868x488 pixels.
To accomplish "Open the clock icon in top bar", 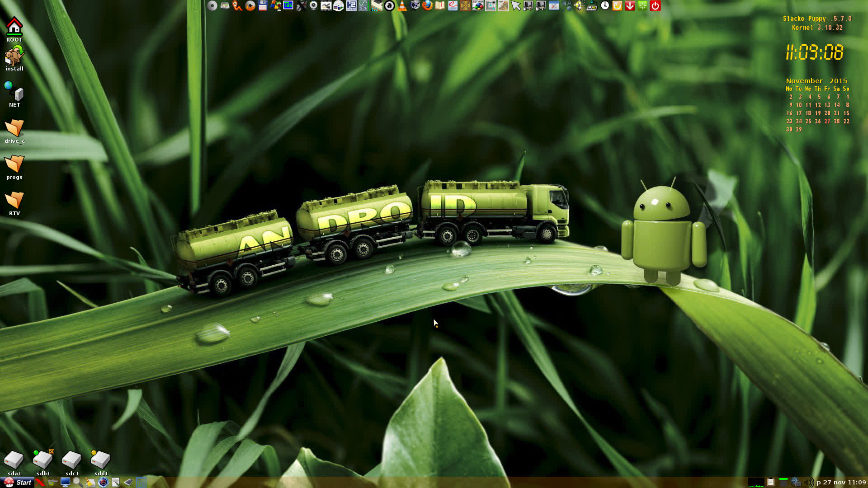I will point(604,5).
